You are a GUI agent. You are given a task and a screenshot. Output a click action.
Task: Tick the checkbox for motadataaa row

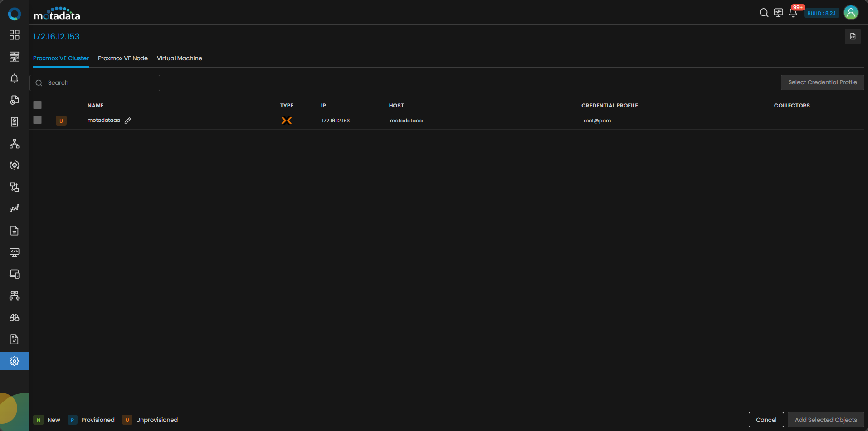pyautogui.click(x=38, y=120)
